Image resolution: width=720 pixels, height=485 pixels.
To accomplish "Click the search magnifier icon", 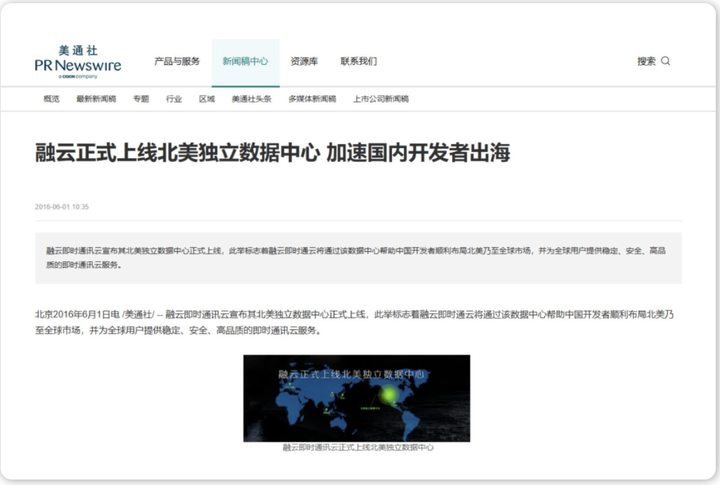I will point(665,61).
